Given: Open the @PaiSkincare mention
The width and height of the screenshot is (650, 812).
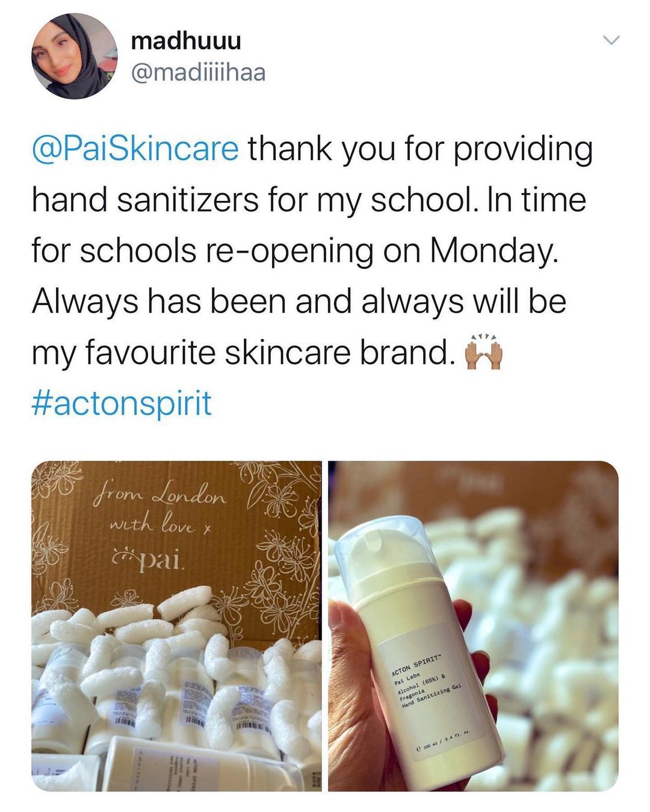Looking at the screenshot, I should pyautogui.click(x=135, y=149).
